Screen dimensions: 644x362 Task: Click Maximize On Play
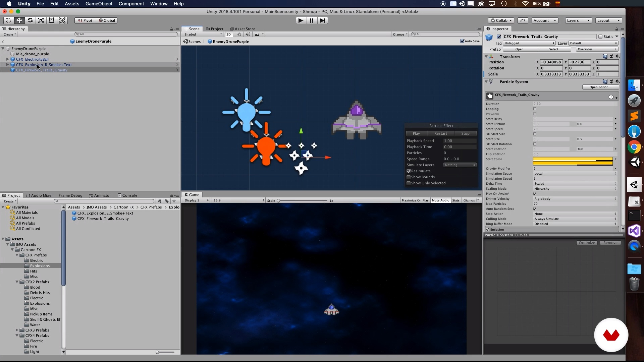click(415, 200)
